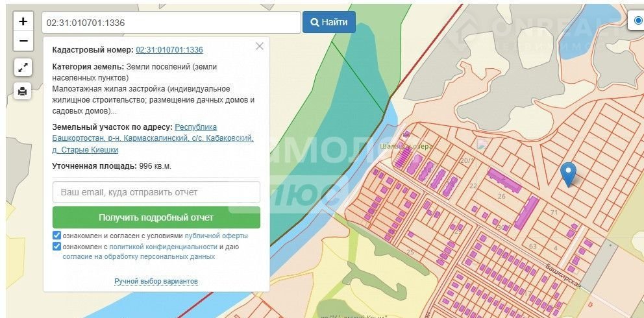Click the email input for report

pos(156,192)
